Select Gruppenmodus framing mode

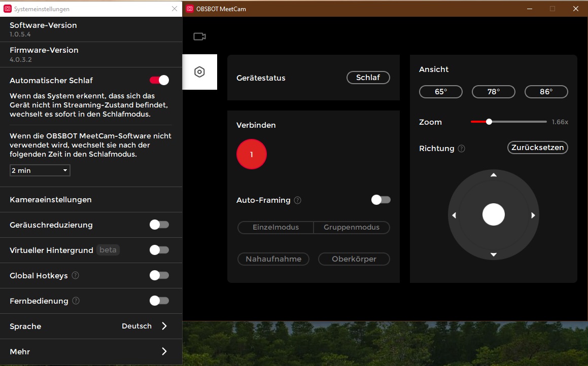(352, 228)
